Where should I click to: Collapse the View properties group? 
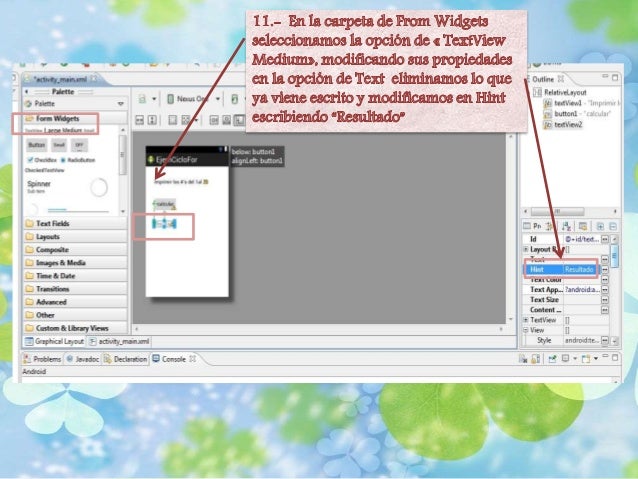click(x=526, y=330)
